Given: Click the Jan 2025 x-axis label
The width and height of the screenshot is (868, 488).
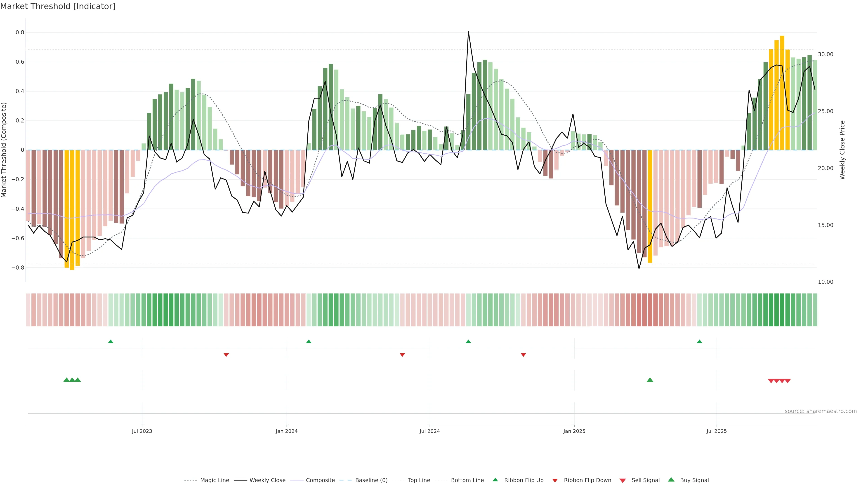Looking at the screenshot, I should tap(574, 431).
